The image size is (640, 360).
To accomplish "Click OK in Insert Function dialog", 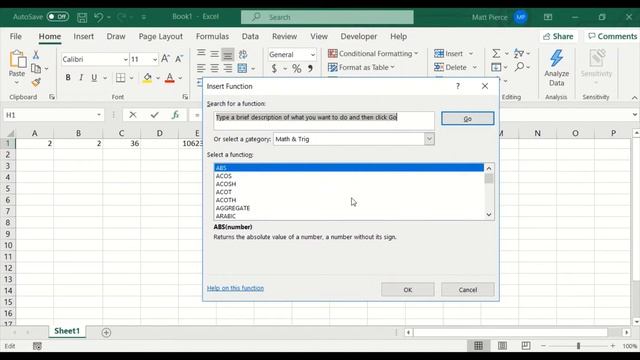I will [x=408, y=290].
